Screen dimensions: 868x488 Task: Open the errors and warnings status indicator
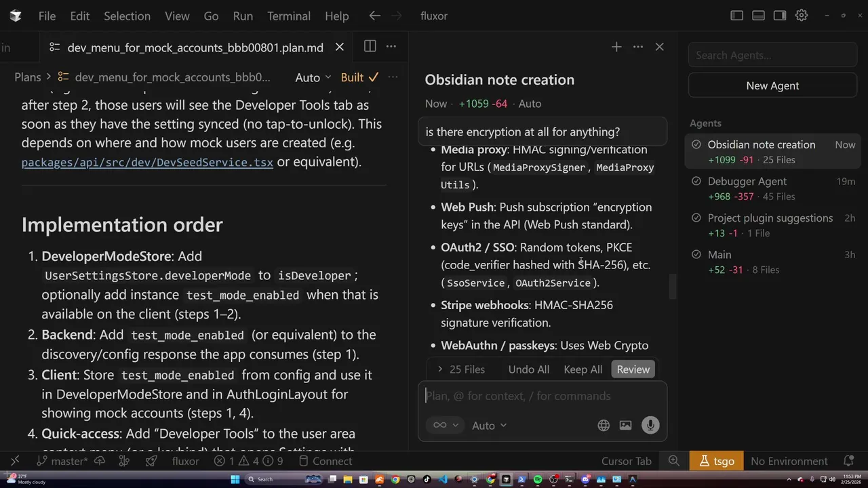coord(249,461)
